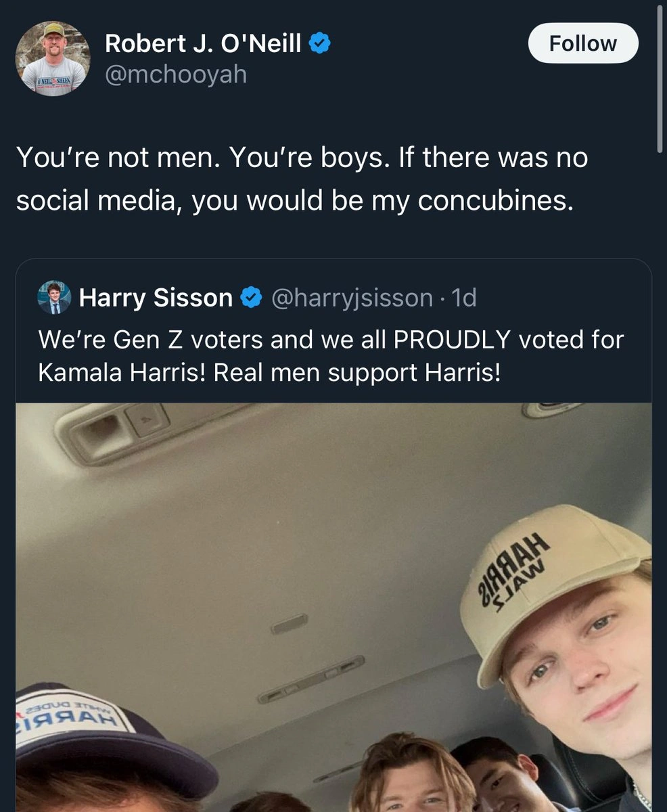This screenshot has width=667, height=812.
Task: Click the @mchooyah handle
Action: pos(176,74)
